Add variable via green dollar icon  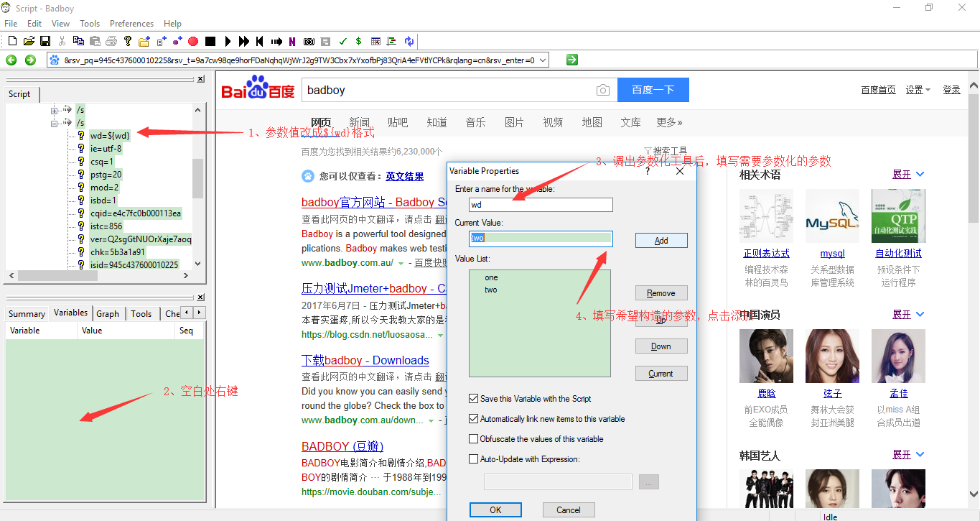pyautogui.click(x=358, y=41)
